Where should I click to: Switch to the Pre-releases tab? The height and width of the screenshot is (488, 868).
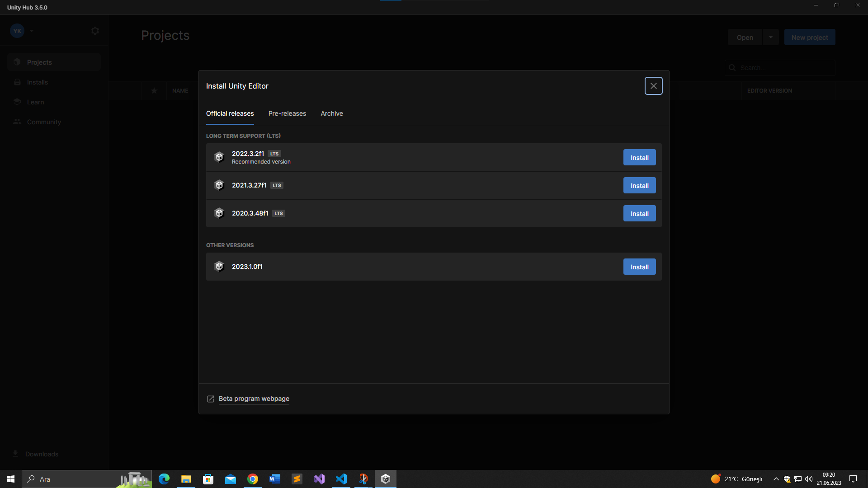tap(287, 113)
